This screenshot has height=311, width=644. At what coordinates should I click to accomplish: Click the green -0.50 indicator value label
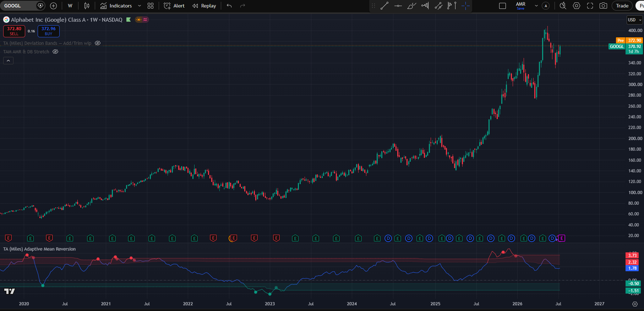click(x=633, y=284)
